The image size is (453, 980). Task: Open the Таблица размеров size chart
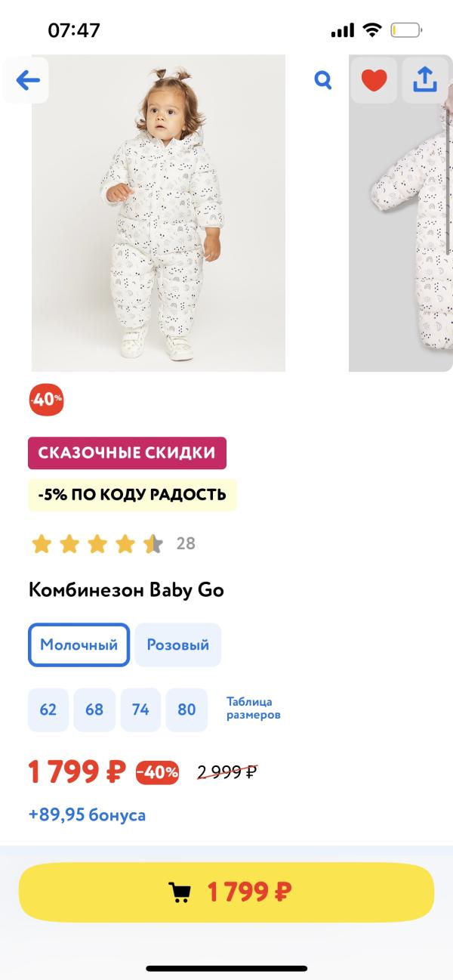(x=254, y=708)
